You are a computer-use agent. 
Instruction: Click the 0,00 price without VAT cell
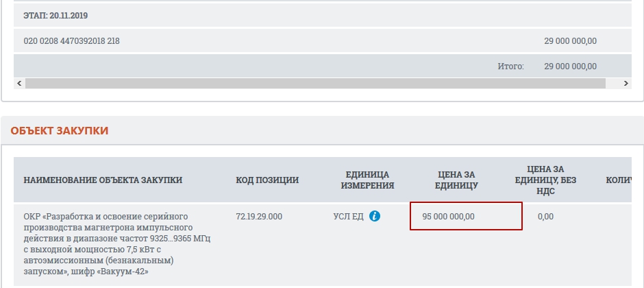(545, 217)
